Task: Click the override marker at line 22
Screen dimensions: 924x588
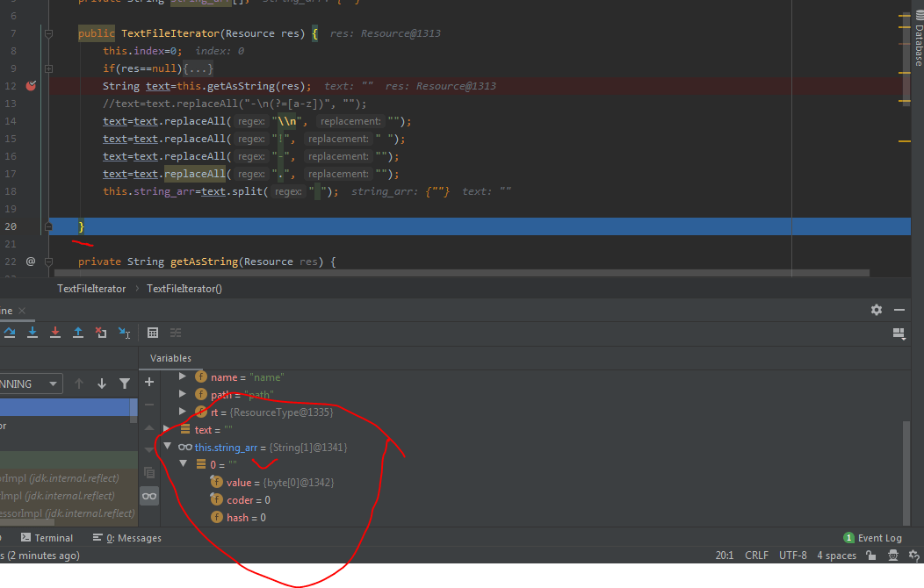Action: click(31, 262)
